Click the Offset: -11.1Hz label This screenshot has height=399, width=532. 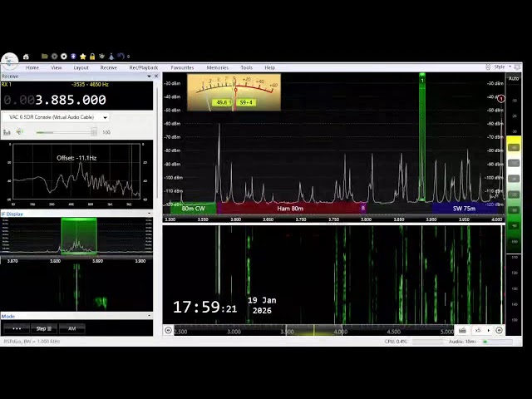tap(76, 158)
